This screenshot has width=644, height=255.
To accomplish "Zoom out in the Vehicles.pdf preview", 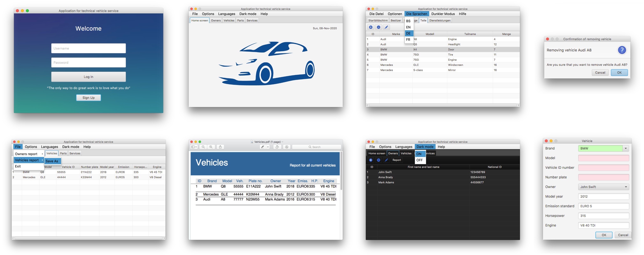I will [x=203, y=147].
